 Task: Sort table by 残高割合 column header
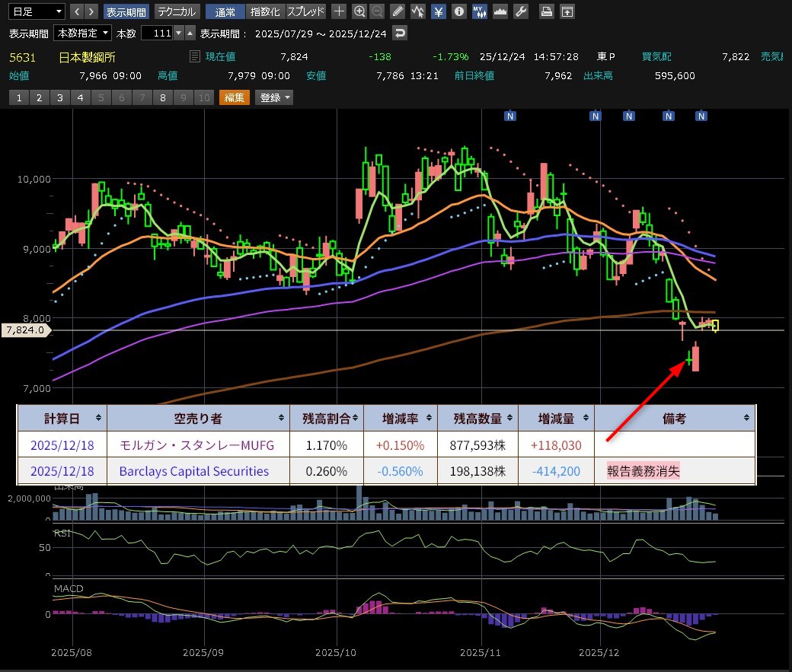327,418
